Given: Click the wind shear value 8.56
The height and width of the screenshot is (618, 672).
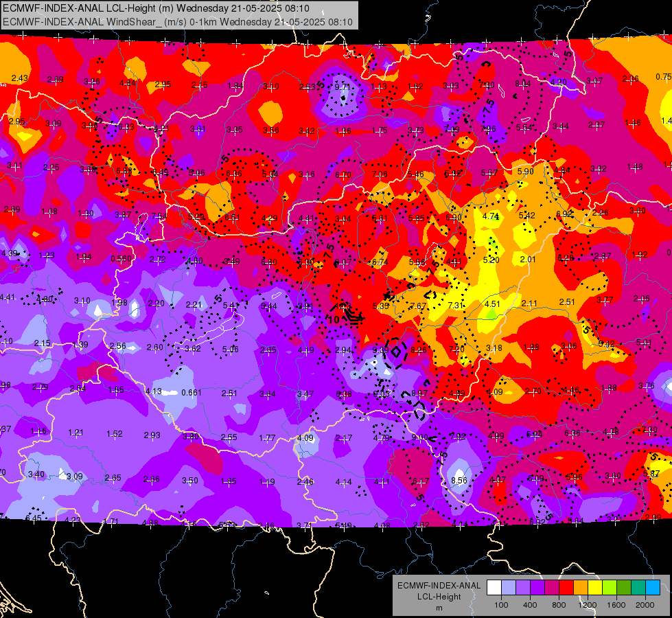Looking at the screenshot, I should click(459, 481).
